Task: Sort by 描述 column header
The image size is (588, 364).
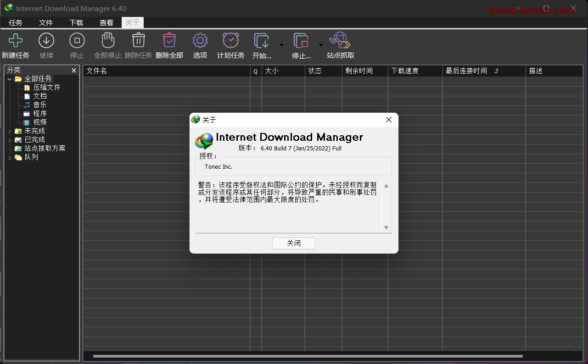Action: 554,71
